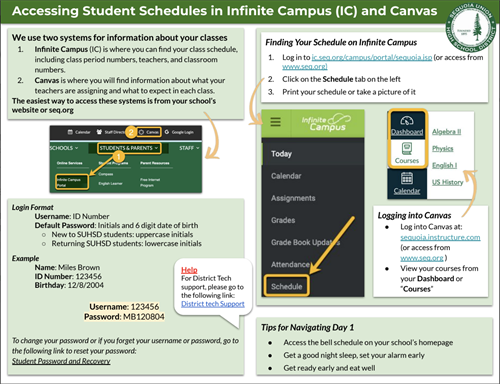Click the 'Password: MB120804' example text
The height and width of the screenshot is (384, 500).
click(124, 317)
